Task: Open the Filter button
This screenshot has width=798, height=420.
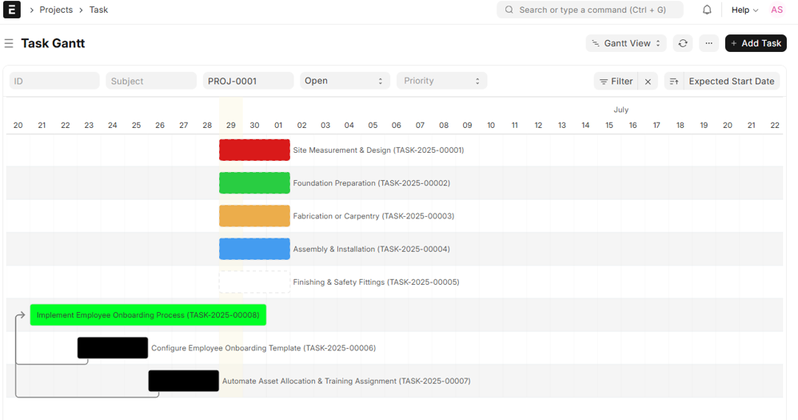Action: (615, 81)
